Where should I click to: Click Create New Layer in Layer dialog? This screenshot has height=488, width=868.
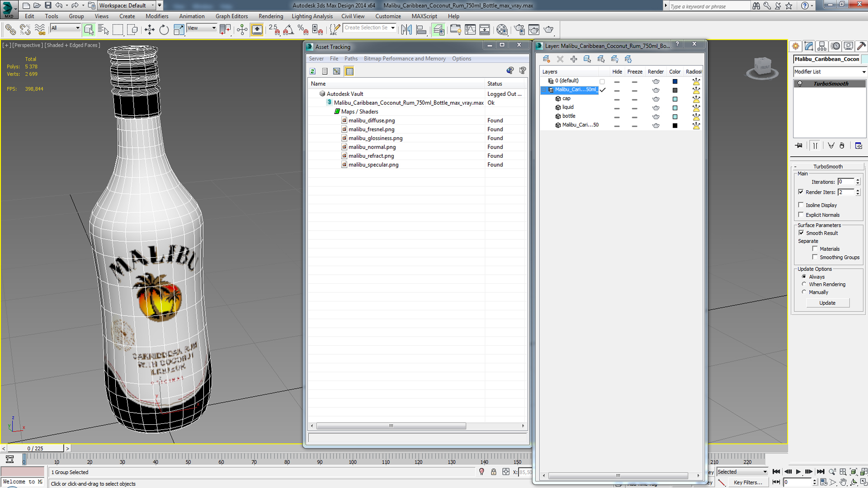[x=546, y=59]
